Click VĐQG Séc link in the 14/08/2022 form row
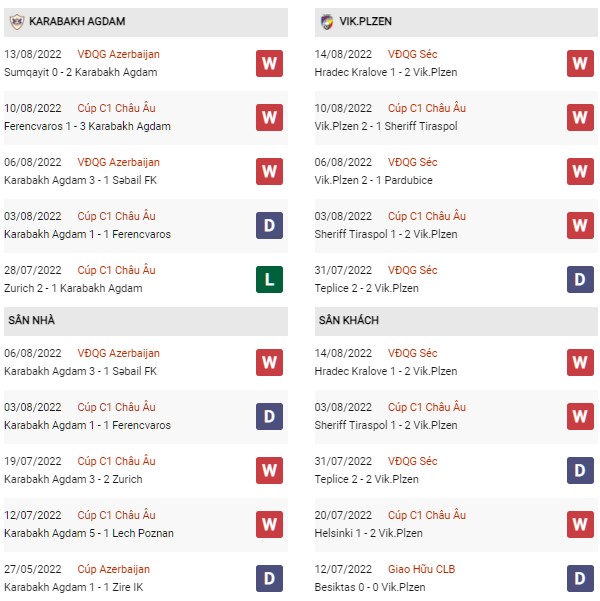This screenshot has height=601, width=600. [413, 54]
